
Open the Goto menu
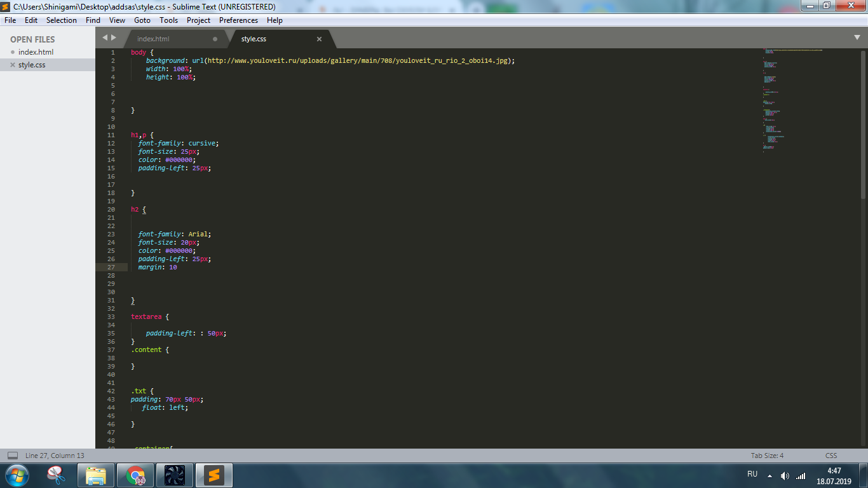[142, 20]
